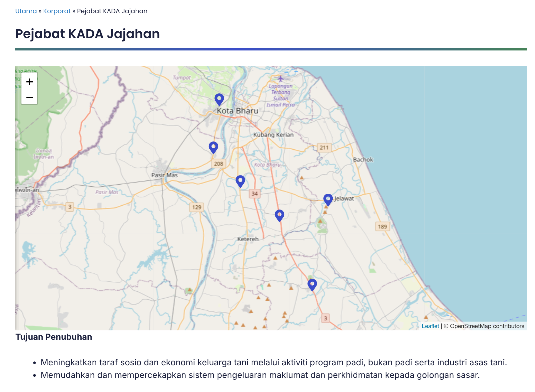Viewport: 535px width, 392px height.
Task: Open the southernmost blue map marker
Action: pyautogui.click(x=312, y=285)
